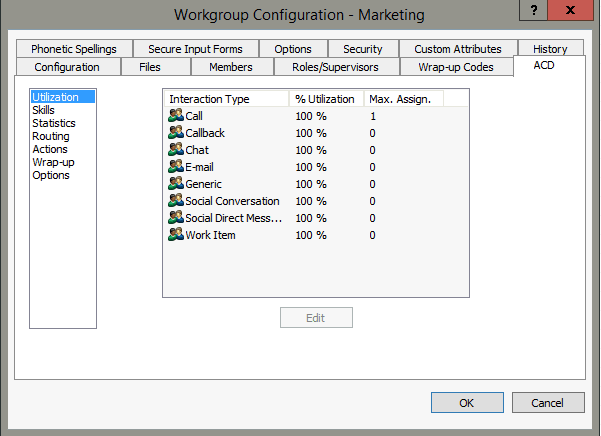Viewport: 601px width, 436px height.
Task: Click the Social Direct Message icon
Action: coord(176,218)
